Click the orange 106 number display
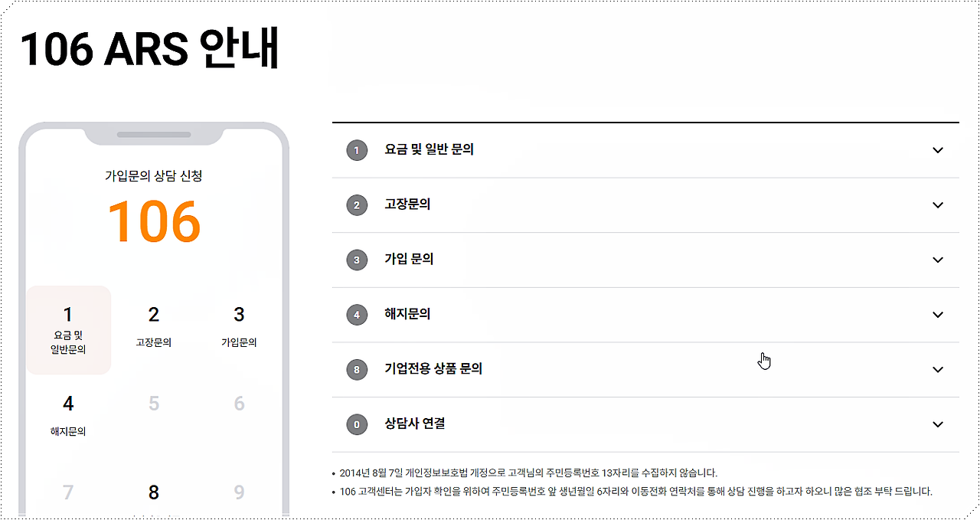Image resolution: width=980 pixels, height=520 pixels. click(155, 221)
